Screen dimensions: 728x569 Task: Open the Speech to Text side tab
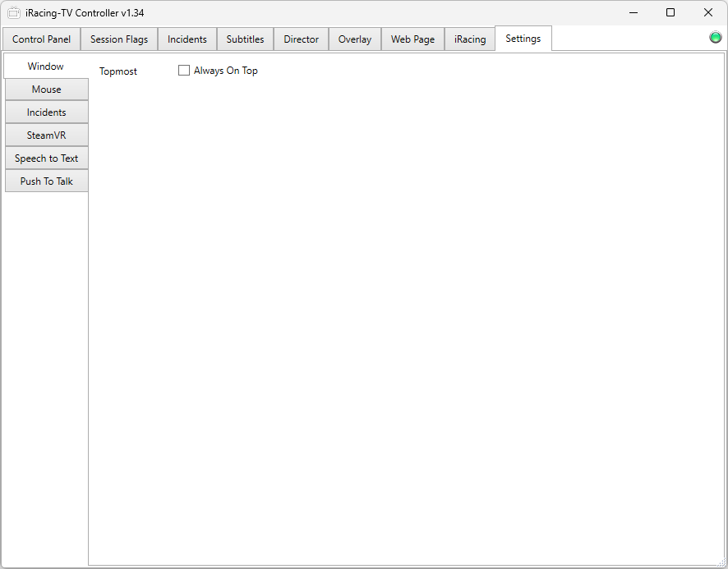coord(47,158)
